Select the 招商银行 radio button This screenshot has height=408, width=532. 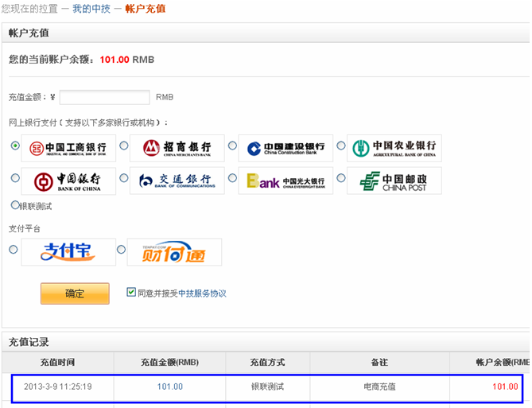(124, 146)
